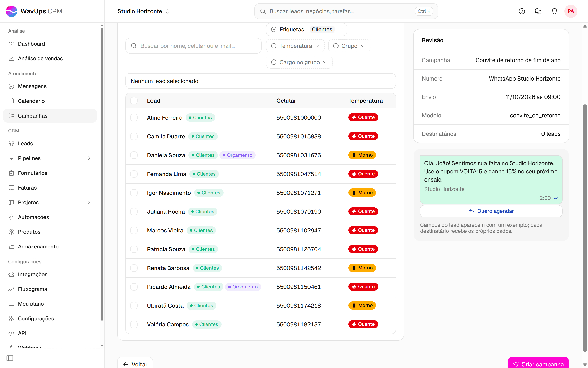Screen dimensions: 588x368
Task: Click the Faturas invoice icon
Action: pyautogui.click(x=11, y=188)
